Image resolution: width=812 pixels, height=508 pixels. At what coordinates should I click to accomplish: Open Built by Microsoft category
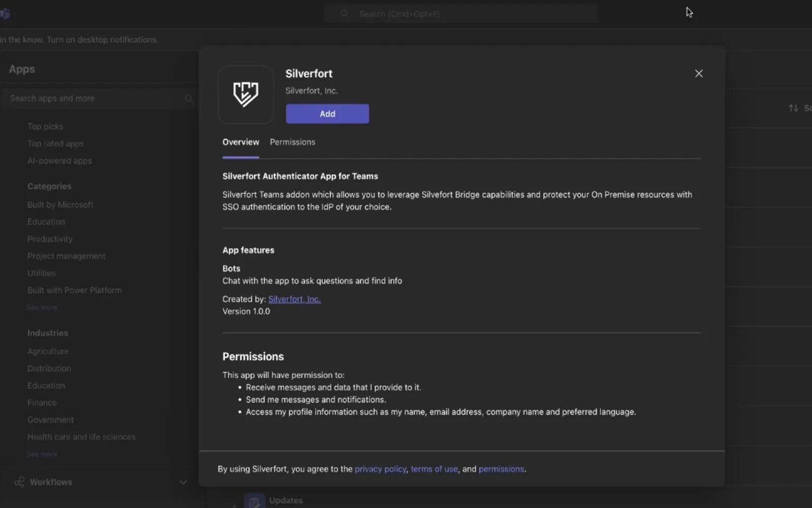click(x=60, y=205)
